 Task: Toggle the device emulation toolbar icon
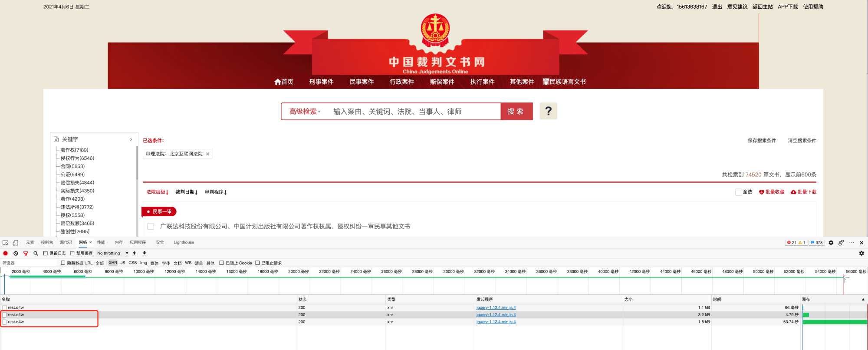click(x=15, y=243)
